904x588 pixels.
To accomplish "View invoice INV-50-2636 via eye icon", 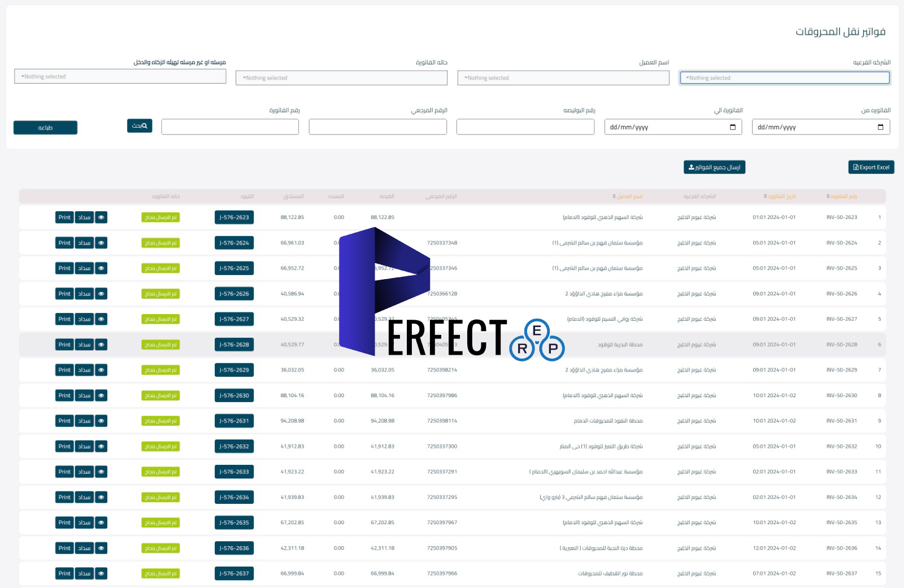I will click(101, 548).
